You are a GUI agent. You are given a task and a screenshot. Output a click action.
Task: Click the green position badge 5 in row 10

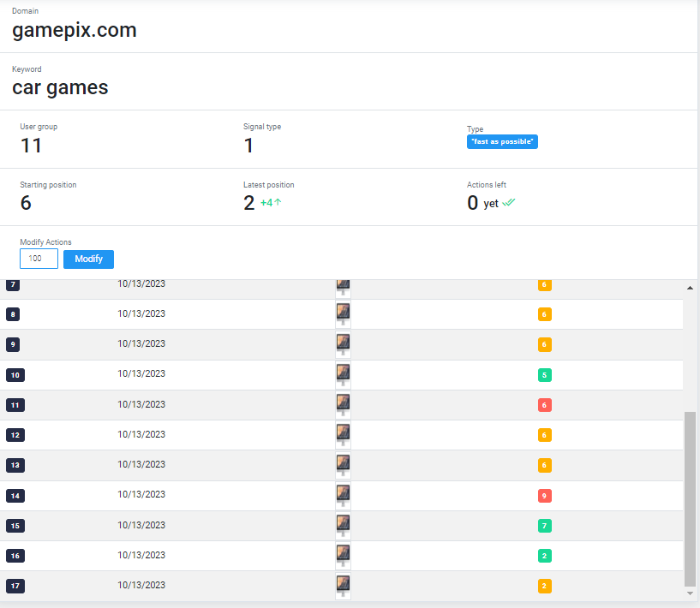tap(545, 375)
